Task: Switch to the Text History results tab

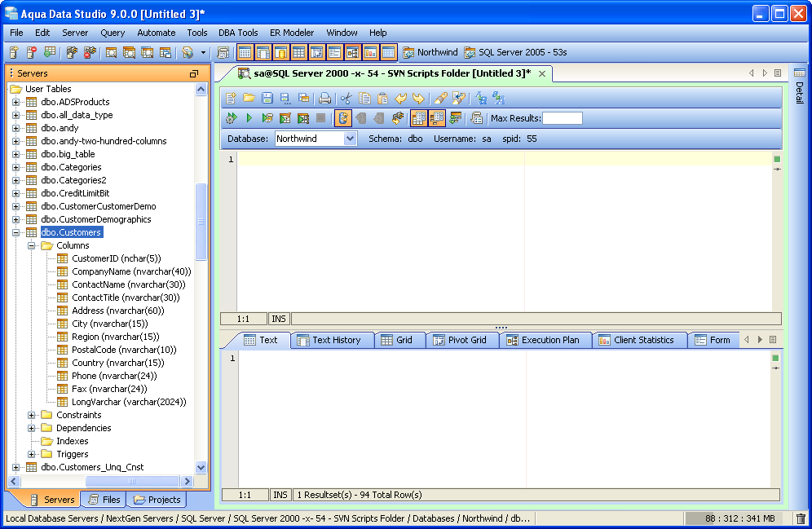Action: point(333,340)
